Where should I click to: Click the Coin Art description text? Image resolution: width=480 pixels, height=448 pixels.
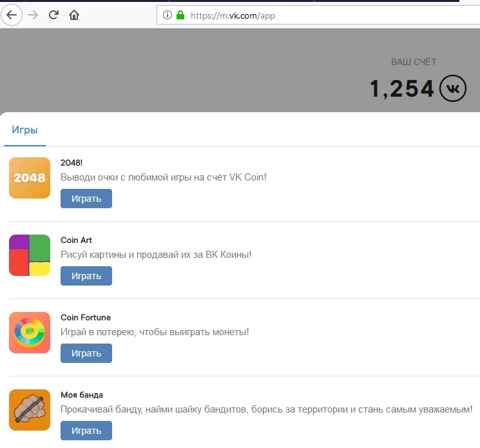click(x=156, y=255)
